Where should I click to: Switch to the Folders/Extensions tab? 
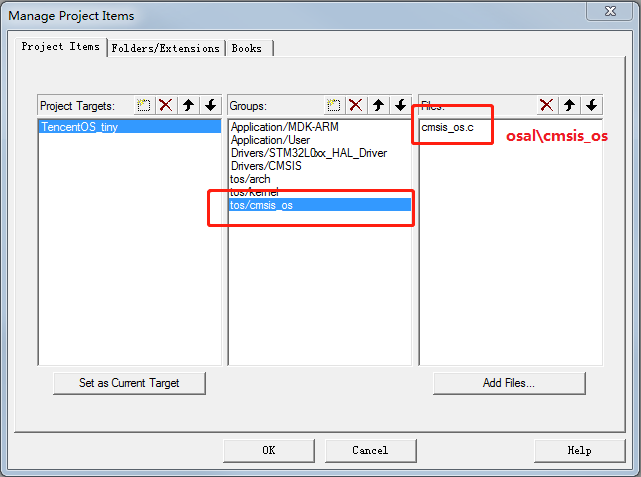click(x=166, y=48)
